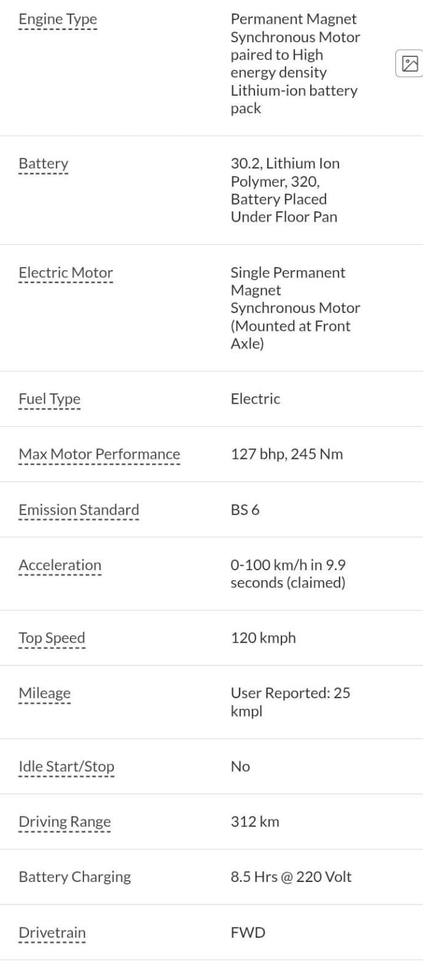Image resolution: width=423 pixels, height=980 pixels.
Task: Show the Electric Motor definition
Action: click(66, 273)
